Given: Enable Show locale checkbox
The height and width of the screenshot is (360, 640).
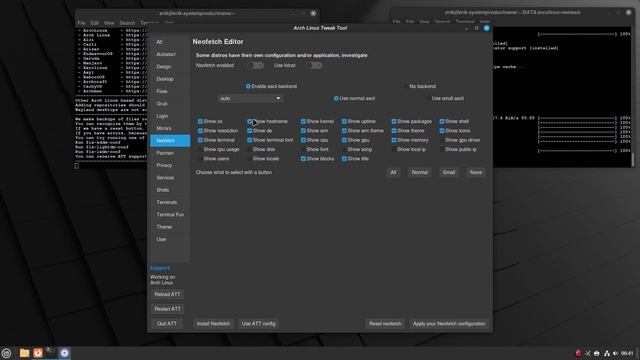Looking at the screenshot, I should 249,159.
